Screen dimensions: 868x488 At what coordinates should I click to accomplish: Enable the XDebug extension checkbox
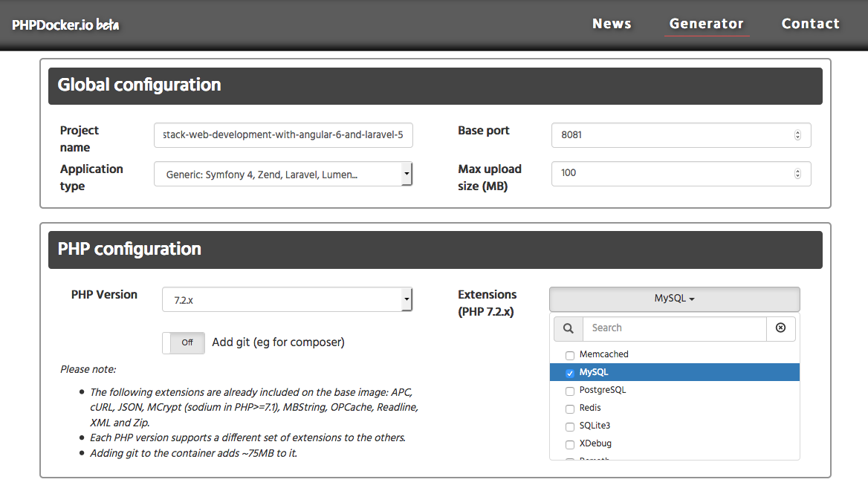[570, 444]
